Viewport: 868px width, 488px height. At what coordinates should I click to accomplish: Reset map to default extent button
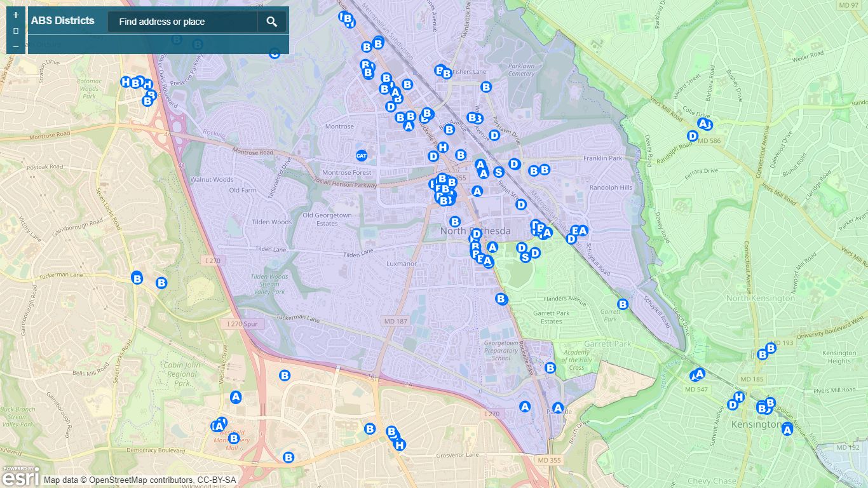pos(16,30)
